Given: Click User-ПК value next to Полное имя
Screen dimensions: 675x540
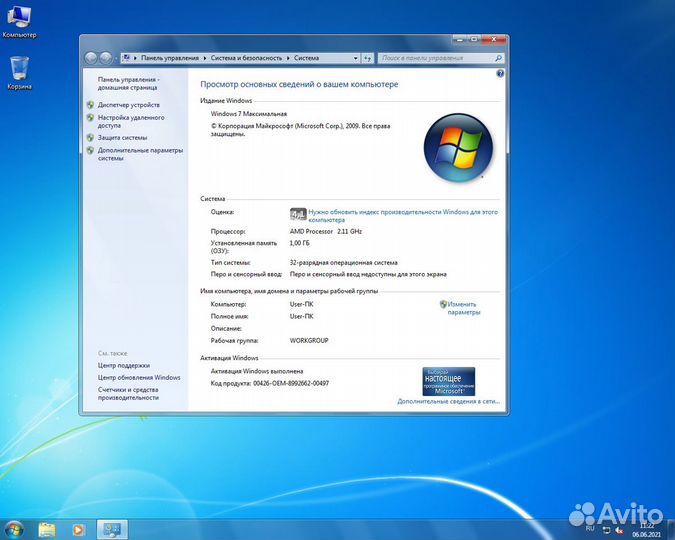Looking at the screenshot, I should (302, 317).
